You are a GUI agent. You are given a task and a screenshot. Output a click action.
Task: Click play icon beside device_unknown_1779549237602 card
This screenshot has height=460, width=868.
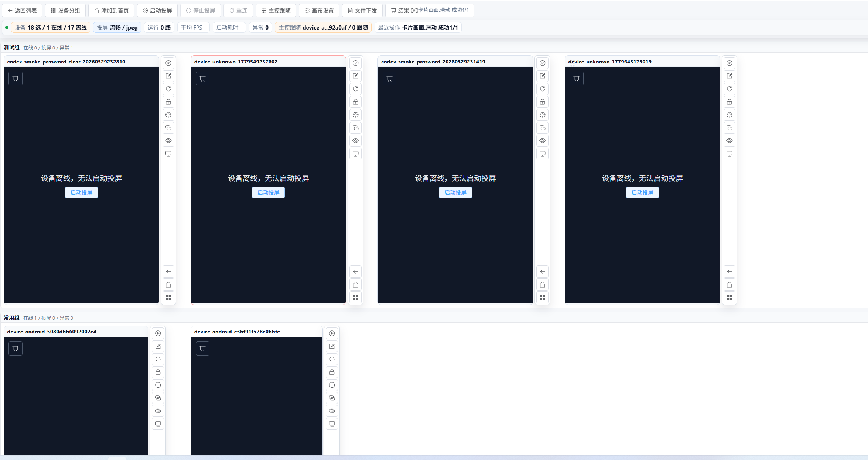click(x=356, y=63)
